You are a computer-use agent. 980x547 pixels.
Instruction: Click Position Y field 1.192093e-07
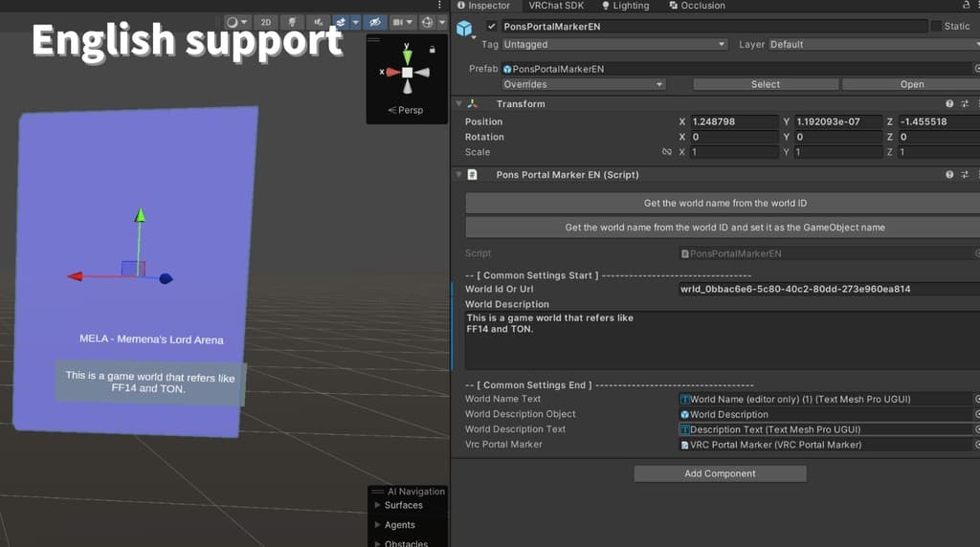(837, 121)
